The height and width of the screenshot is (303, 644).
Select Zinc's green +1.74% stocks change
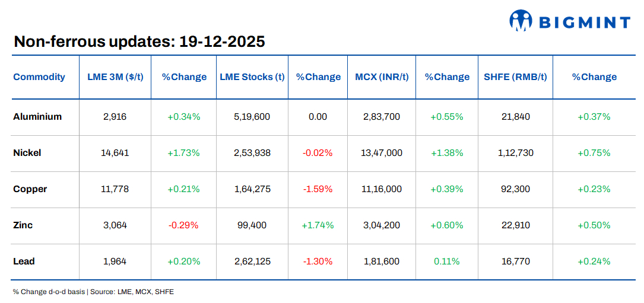[318, 225]
